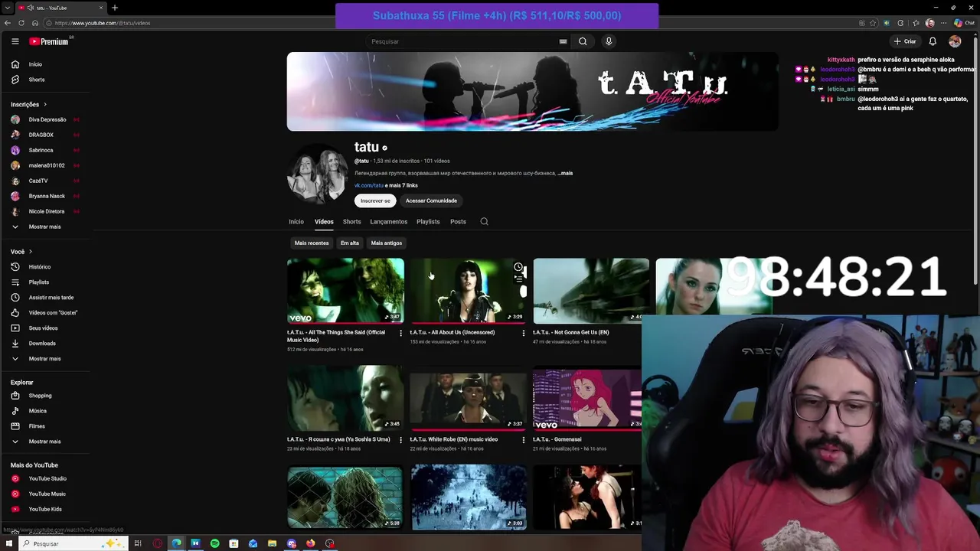This screenshot has width=980, height=551.
Task: Open Spotify from the taskbar
Action: point(214,543)
